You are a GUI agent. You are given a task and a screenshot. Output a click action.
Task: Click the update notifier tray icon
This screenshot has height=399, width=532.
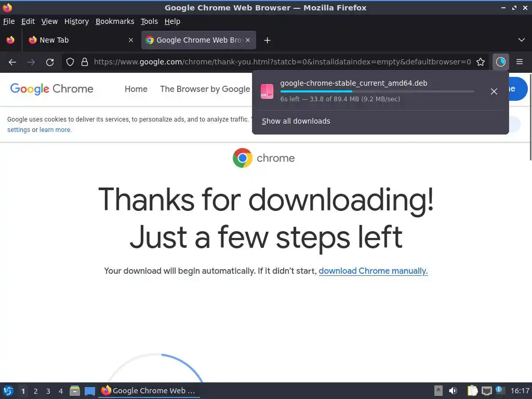499,390
